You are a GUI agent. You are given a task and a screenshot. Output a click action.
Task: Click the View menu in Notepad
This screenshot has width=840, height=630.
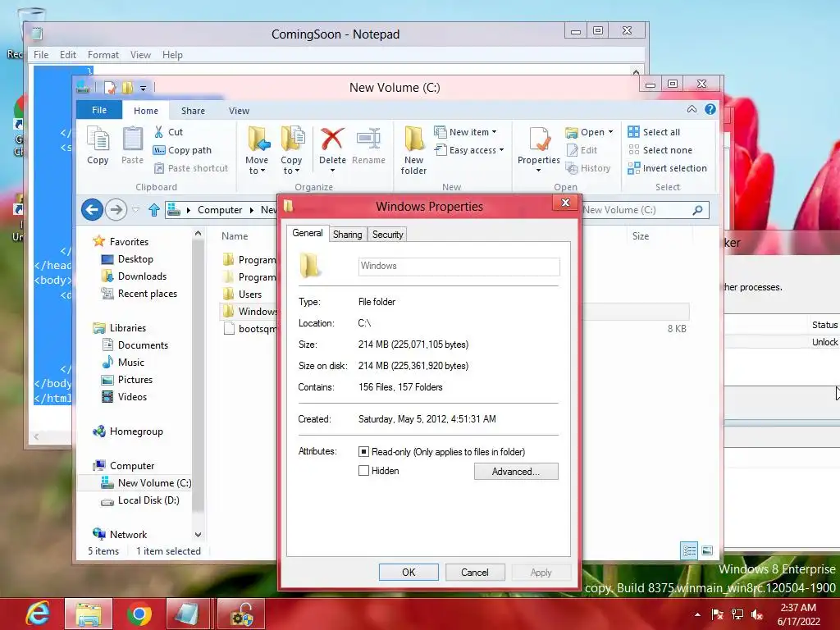click(x=140, y=55)
